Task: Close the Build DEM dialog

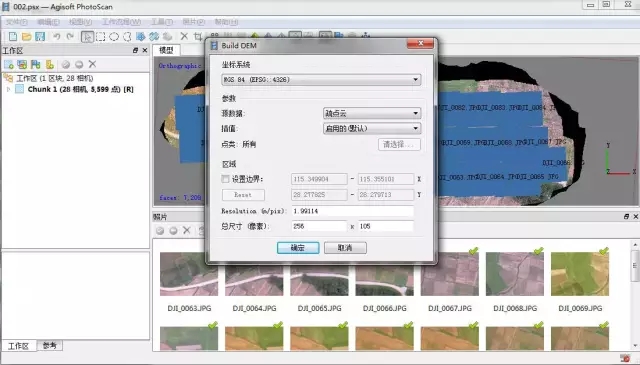Action: click(x=420, y=43)
